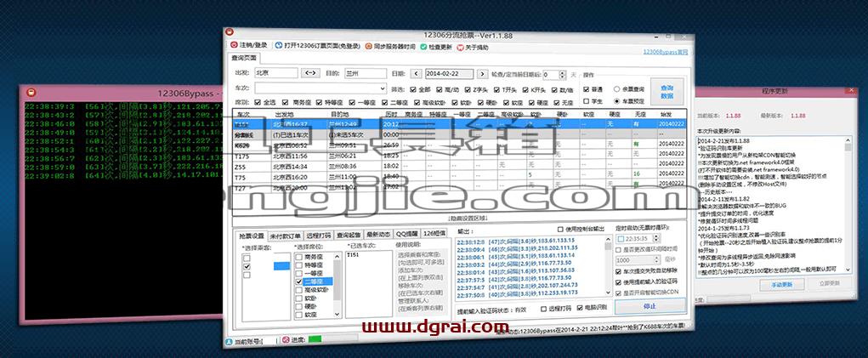Click the 始发 column header
Image resolution: width=868 pixels, height=358 pixels.
tap(667, 113)
